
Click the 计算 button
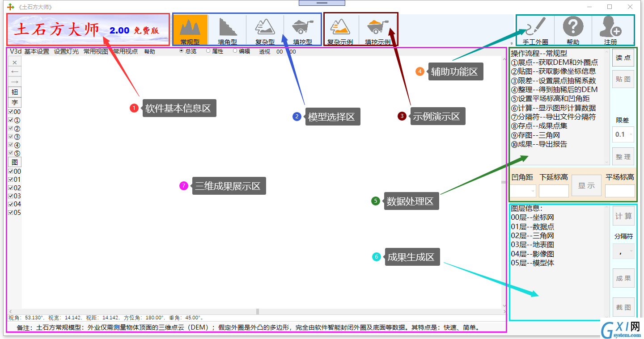click(x=623, y=216)
